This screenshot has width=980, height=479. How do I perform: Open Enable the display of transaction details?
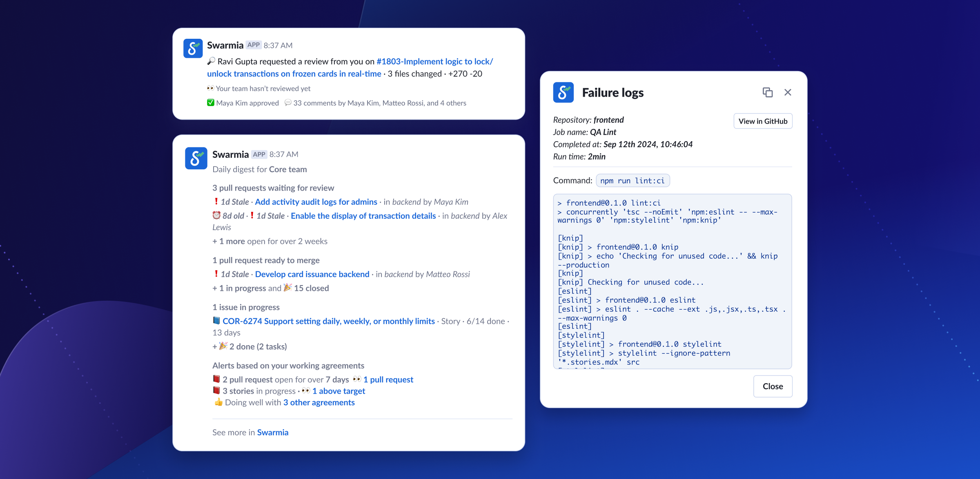[x=363, y=216]
